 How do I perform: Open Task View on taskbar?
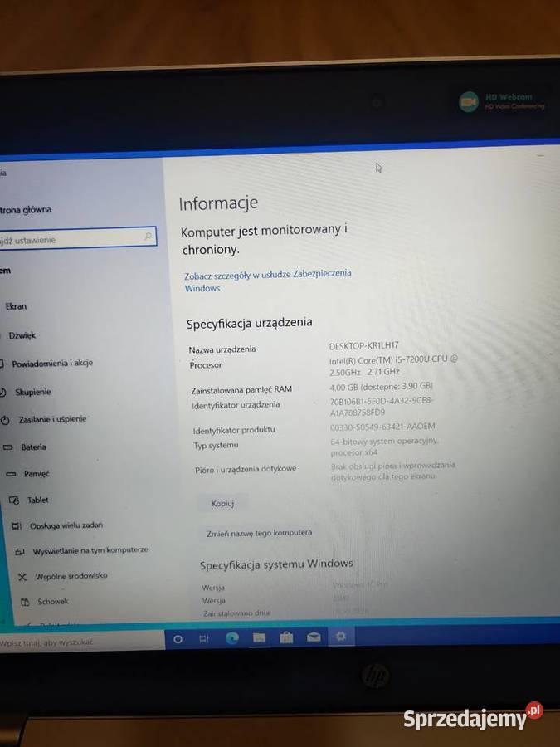(x=204, y=639)
